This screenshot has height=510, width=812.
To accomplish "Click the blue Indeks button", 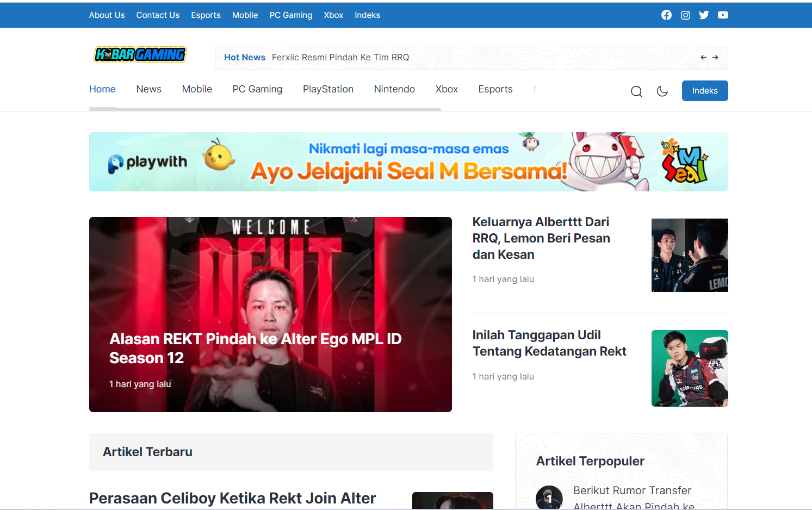I will click(705, 91).
